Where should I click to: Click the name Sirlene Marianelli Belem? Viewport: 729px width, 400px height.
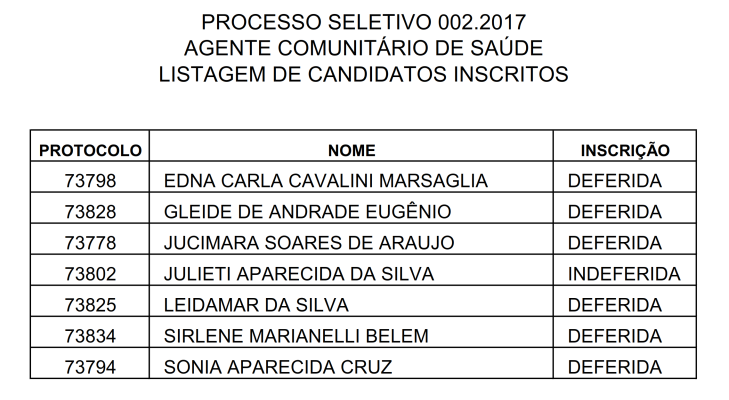point(296,336)
